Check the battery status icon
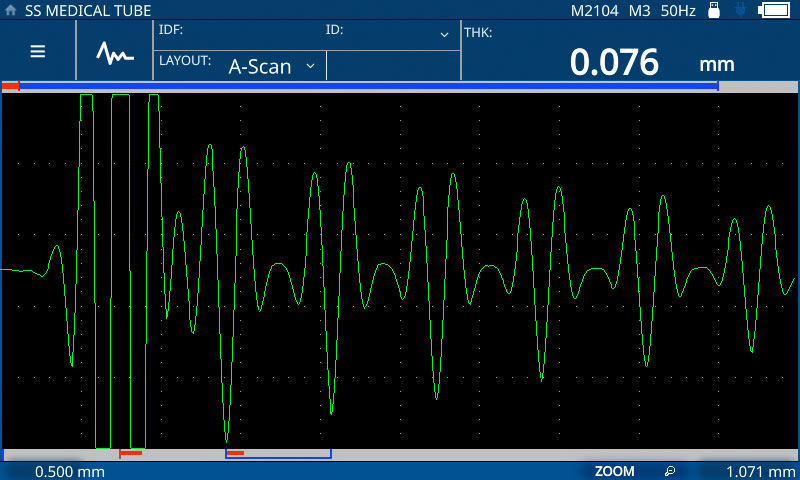 (775, 10)
